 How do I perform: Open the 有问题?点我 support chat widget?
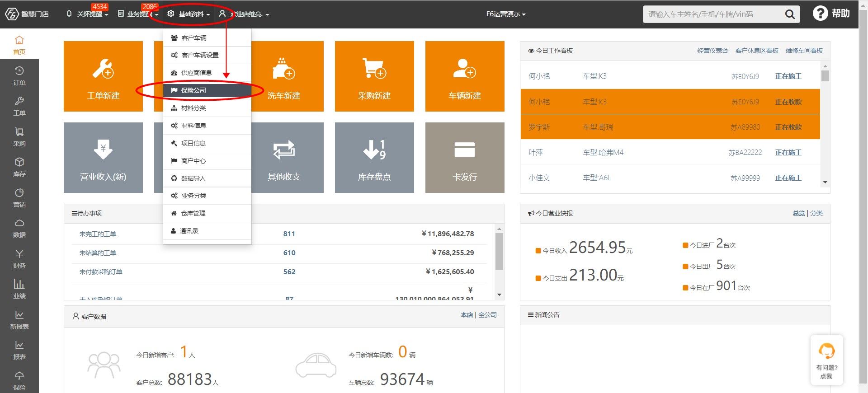click(x=826, y=360)
